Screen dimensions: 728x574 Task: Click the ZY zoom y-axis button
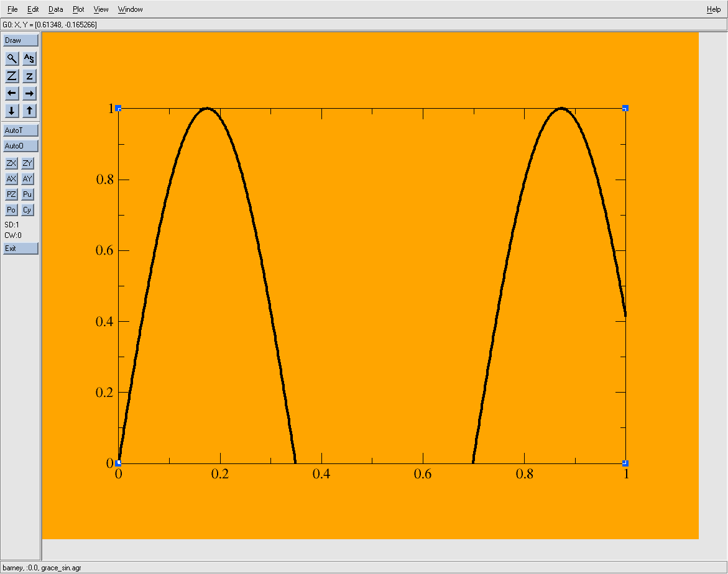click(x=27, y=163)
